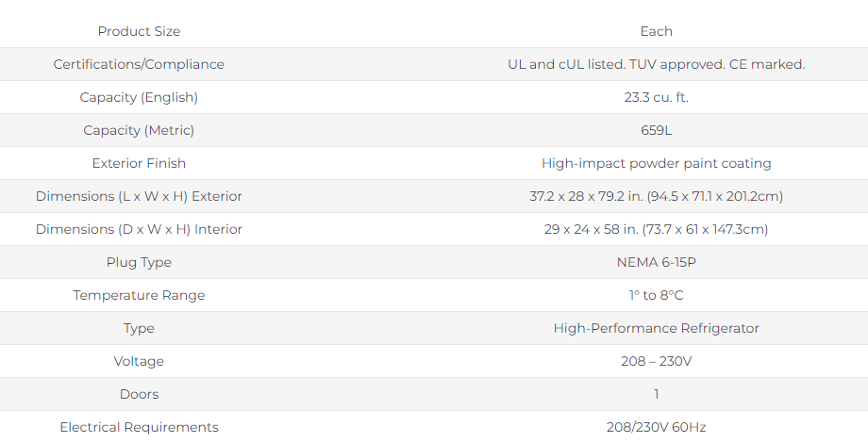Select the Exterior Finish label
The width and height of the screenshot is (868, 443).
(x=139, y=163)
